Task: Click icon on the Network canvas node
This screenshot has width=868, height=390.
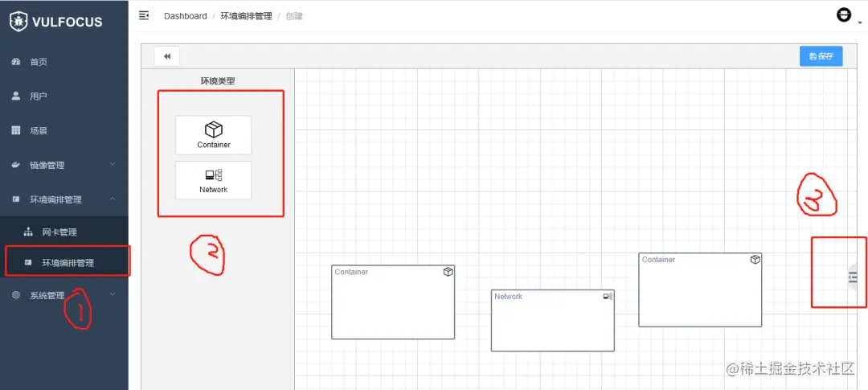Action: pyautogui.click(x=608, y=297)
